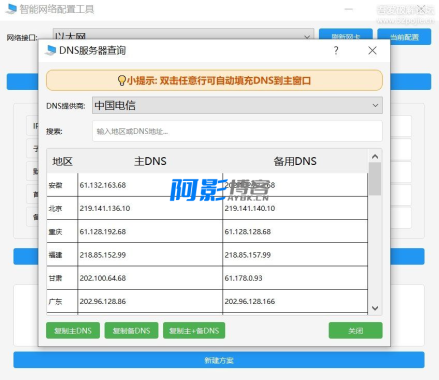Open 网络接口 dropdown in main window

coord(183,34)
